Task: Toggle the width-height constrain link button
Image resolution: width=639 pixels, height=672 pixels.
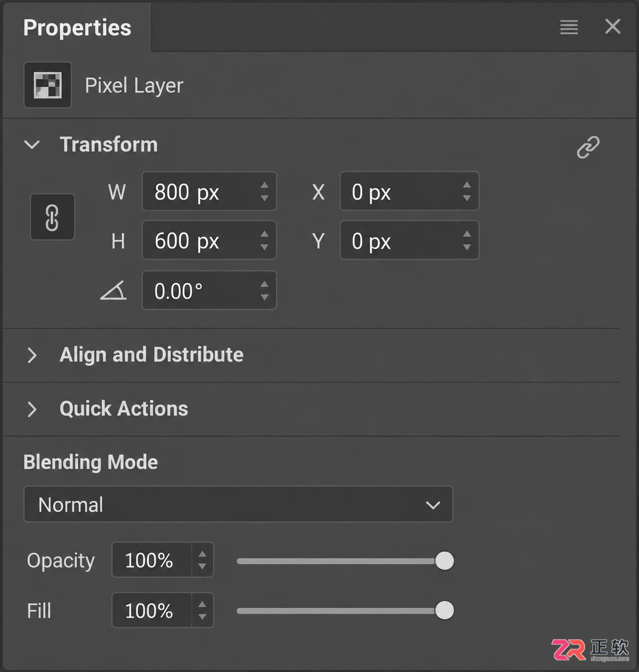Action: [x=52, y=217]
